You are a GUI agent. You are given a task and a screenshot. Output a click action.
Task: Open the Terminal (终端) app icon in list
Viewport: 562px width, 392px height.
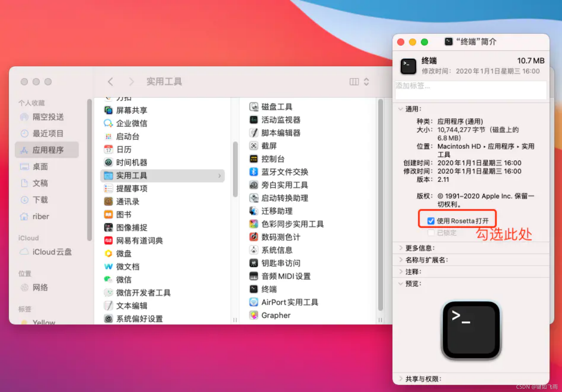pos(253,289)
